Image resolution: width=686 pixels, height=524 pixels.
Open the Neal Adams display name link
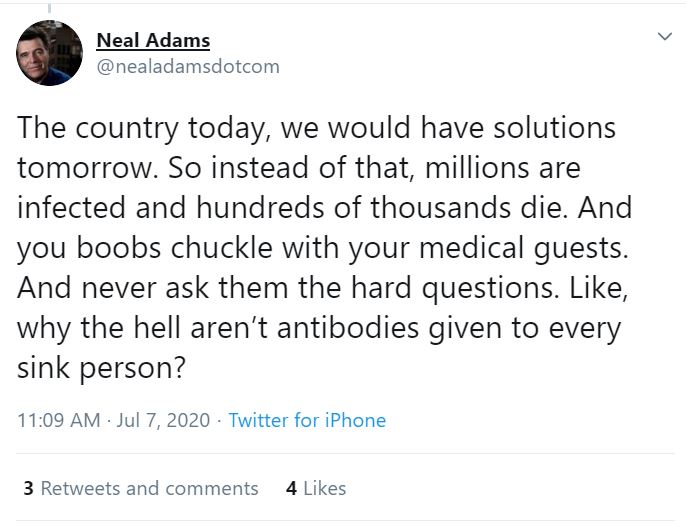[153, 41]
